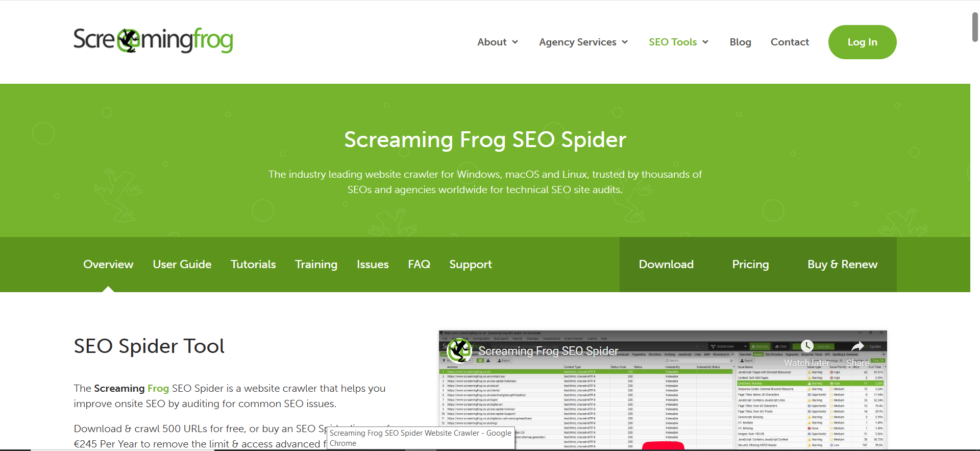Image resolution: width=980 pixels, height=451 pixels.
Task: Open the Agency Services menu
Action: click(578, 42)
